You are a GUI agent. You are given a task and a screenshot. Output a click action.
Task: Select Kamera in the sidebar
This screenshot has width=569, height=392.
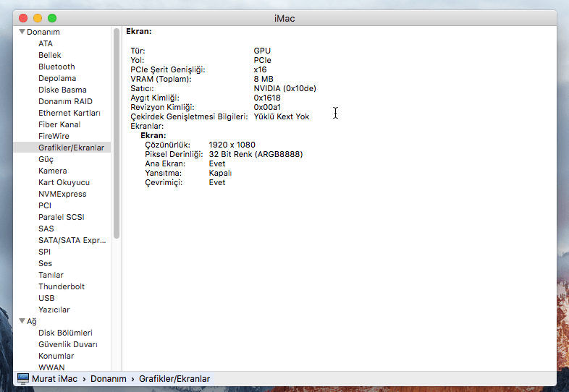pos(53,171)
